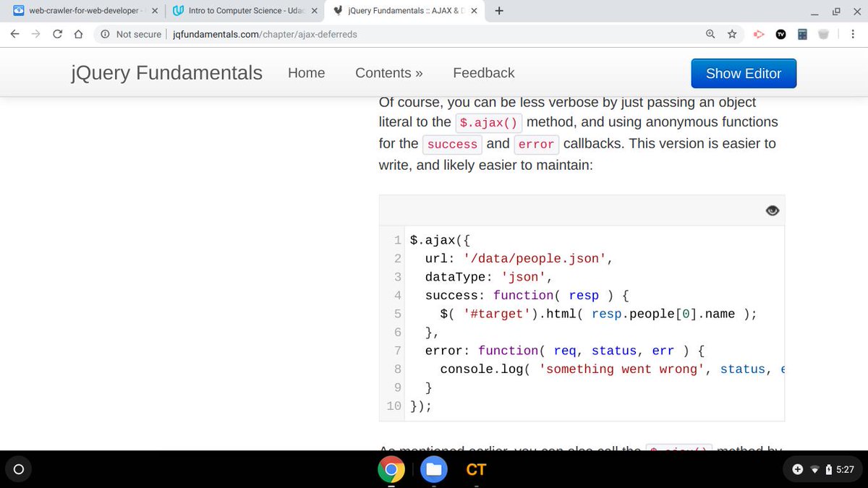Click the red arrow extension icon
This screenshot has width=868, height=488.
click(759, 34)
